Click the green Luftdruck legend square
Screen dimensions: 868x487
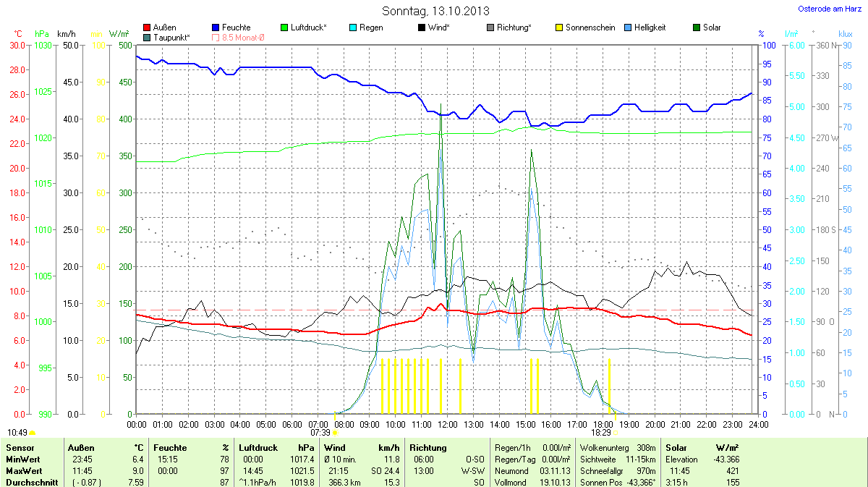click(284, 27)
